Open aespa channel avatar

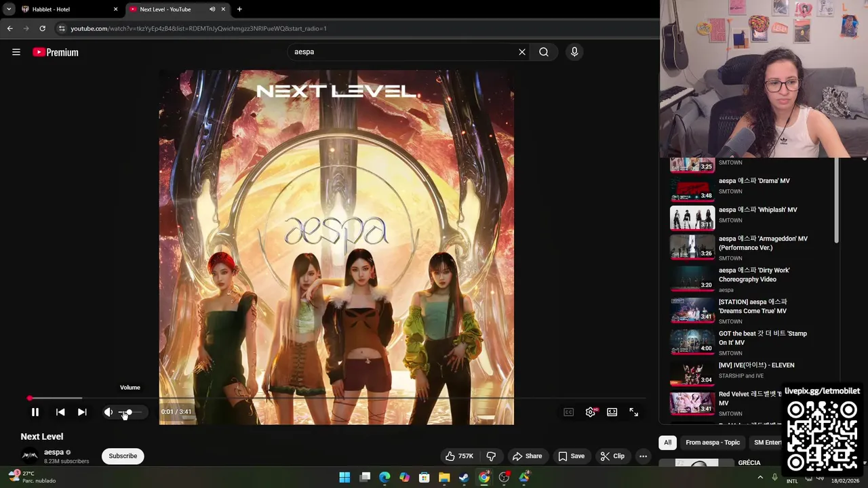[x=30, y=456]
